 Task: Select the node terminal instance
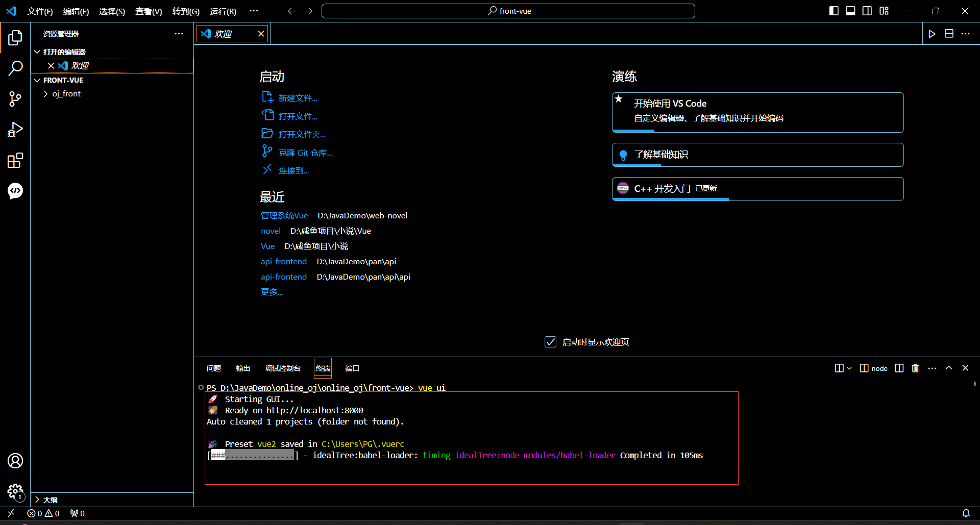[x=874, y=368]
